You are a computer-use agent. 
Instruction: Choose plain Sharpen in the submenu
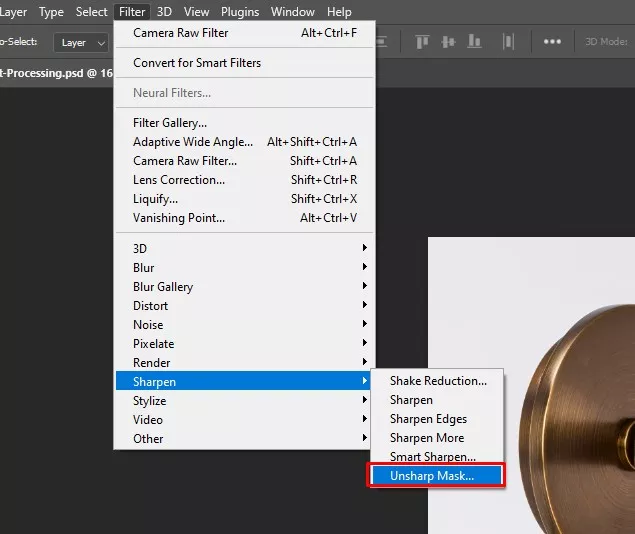(x=437, y=400)
